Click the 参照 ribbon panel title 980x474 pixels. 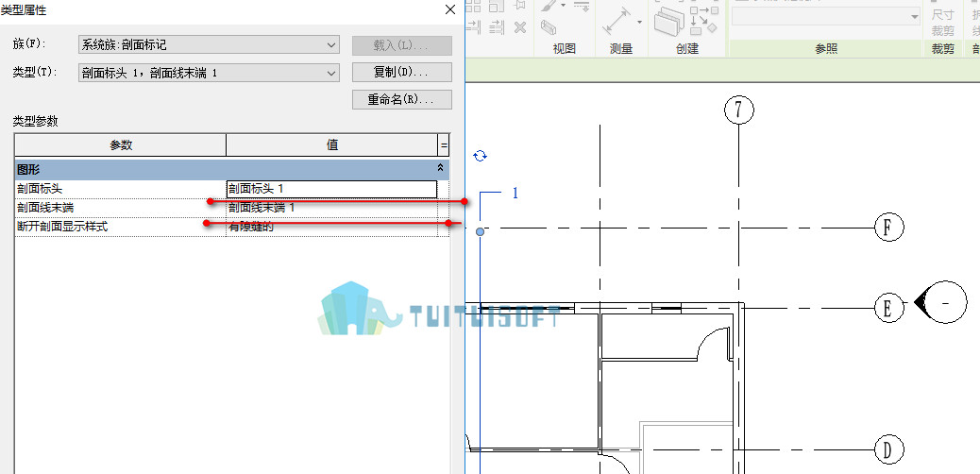pos(825,49)
